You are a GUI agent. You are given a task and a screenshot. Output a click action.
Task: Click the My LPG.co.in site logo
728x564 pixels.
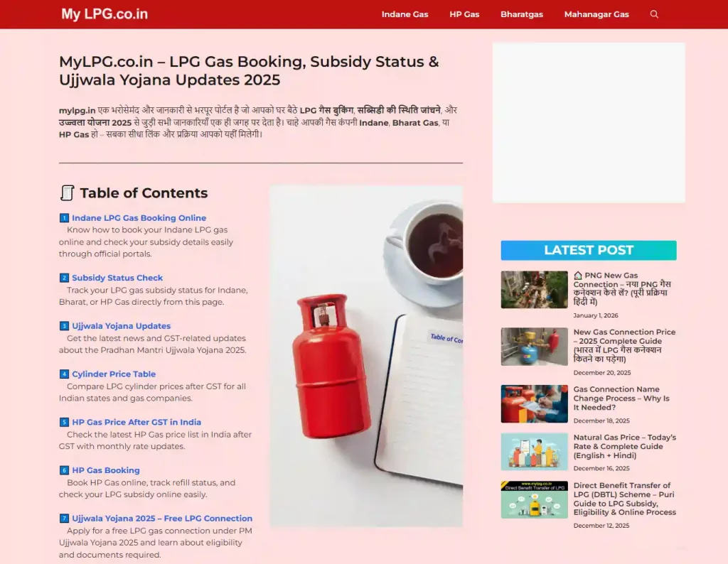point(105,14)
